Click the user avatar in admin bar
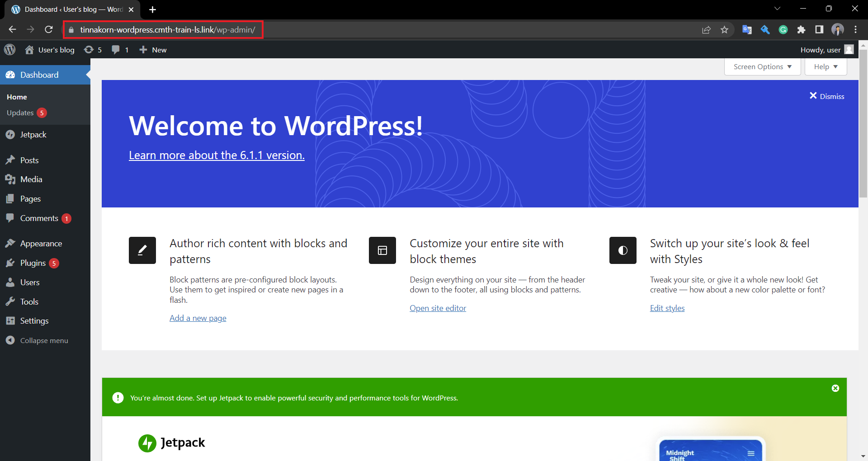This screenshot has height=461, width=868. tap(849, 50)
